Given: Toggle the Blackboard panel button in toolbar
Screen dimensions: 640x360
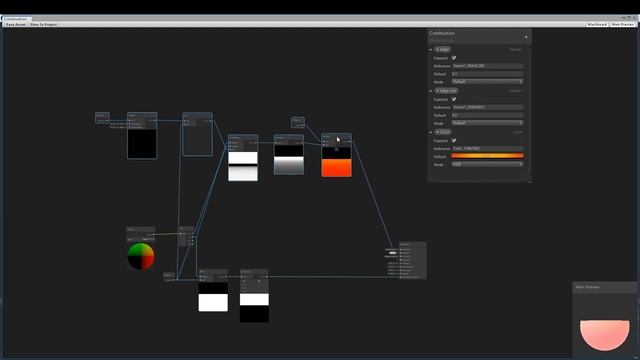Looking at the screenshot, I should 597,24.
